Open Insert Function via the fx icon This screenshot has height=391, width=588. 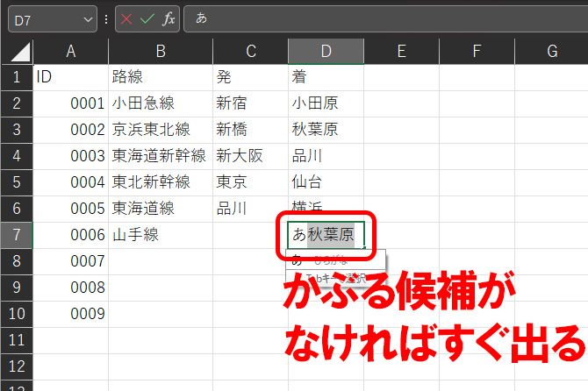(169, 18)
